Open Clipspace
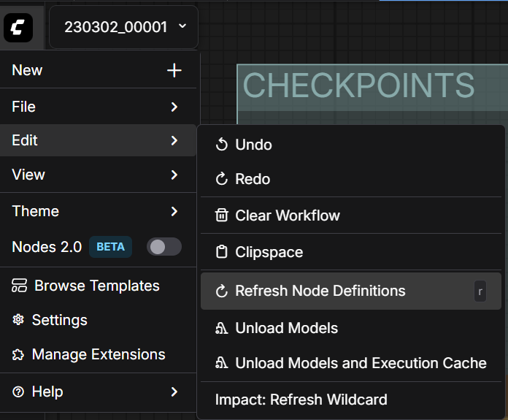The width and height of the screenshot is (508, 420). pyautogui.click(x=351, y=252)
